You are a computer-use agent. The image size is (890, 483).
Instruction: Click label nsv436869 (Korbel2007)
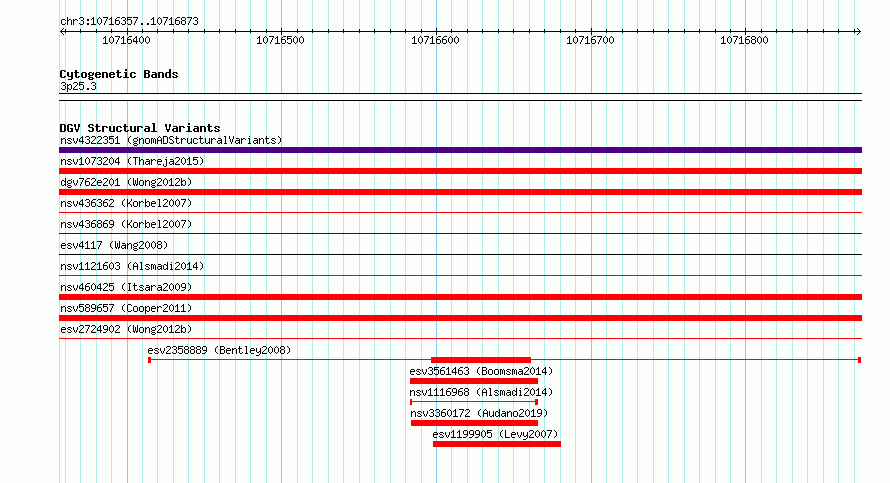(126, 224)
